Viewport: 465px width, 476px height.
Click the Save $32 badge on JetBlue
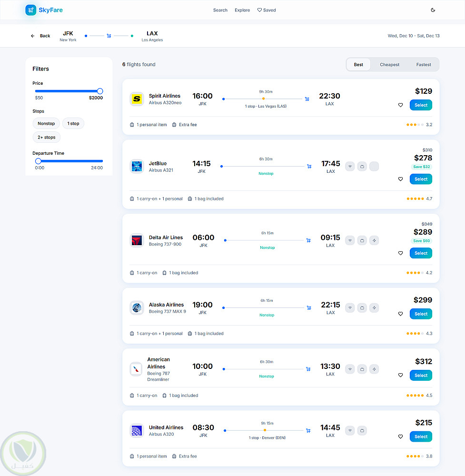pos(421,167)
